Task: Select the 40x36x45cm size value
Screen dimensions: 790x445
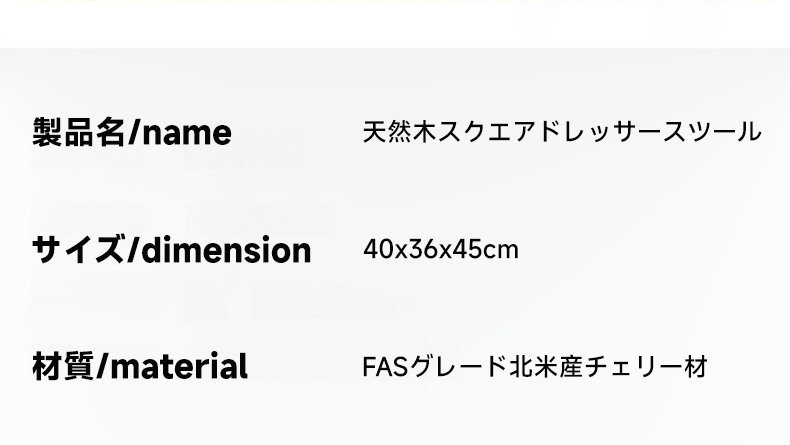Action: [440, 249]
